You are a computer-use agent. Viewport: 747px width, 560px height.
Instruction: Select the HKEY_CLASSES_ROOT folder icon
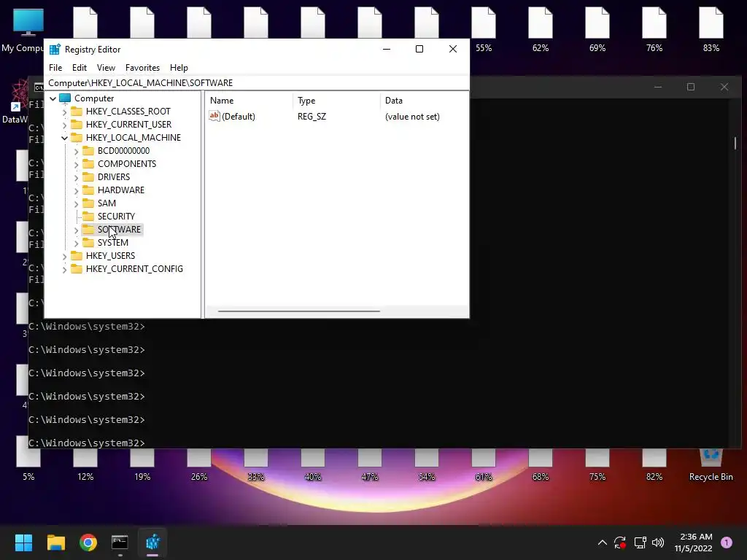(x=76, y=112)
